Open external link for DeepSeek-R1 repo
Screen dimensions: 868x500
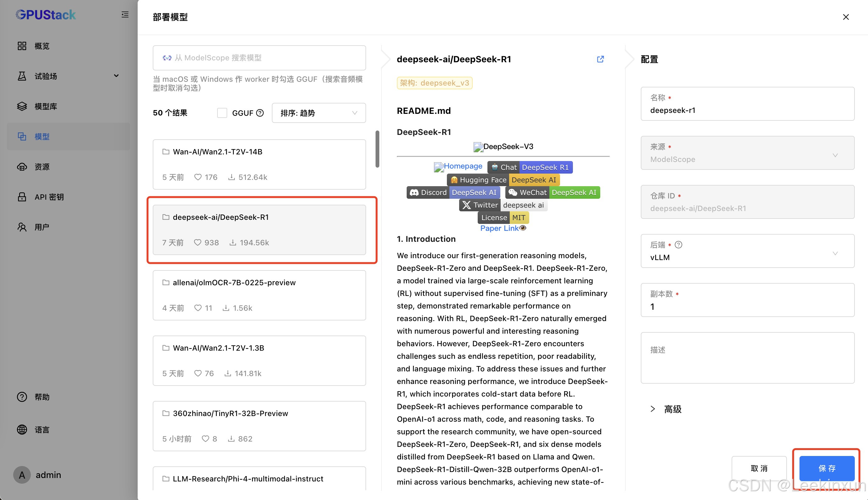600,59
